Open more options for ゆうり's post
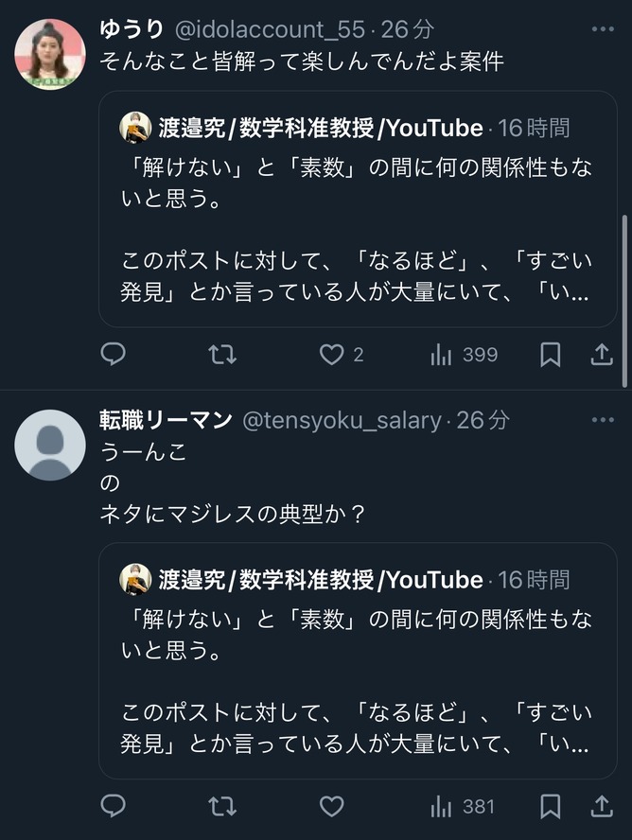Screen dimensions: 632x840 coord(603,29)
